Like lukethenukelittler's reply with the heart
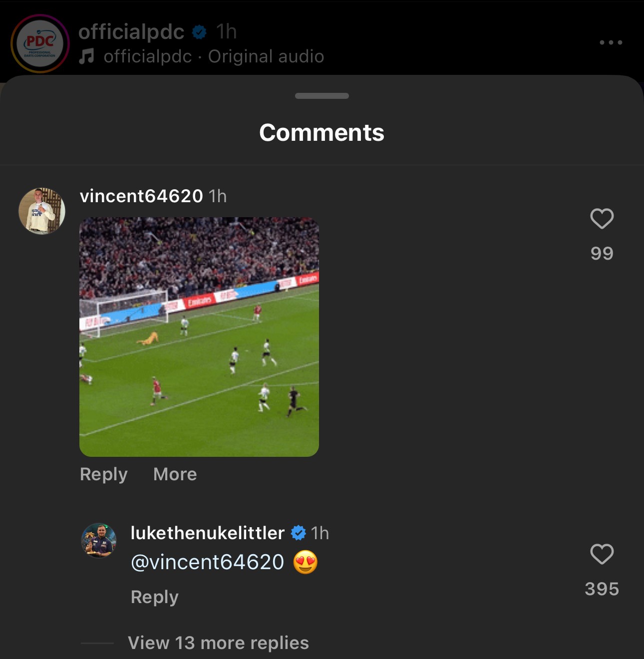This screenshot has height=659, width=644. click(602, 554)
